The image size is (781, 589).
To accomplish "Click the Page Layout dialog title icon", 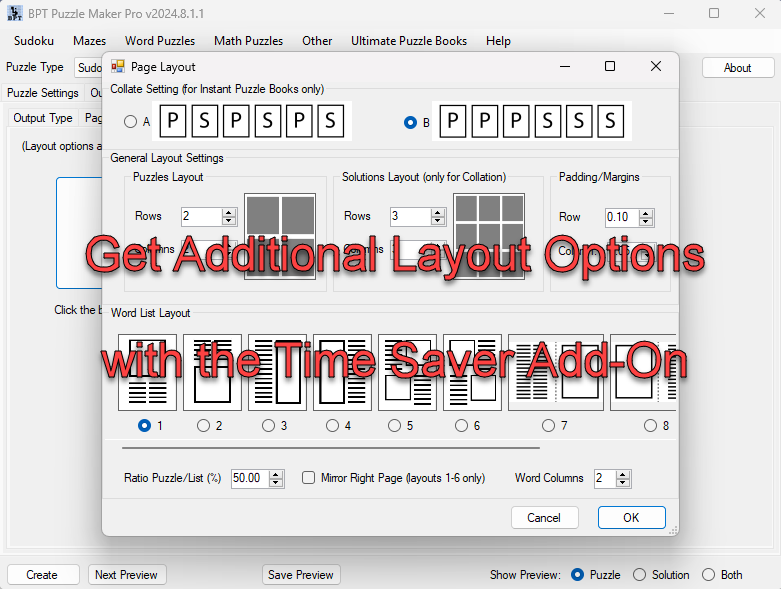I will [118, 66].
